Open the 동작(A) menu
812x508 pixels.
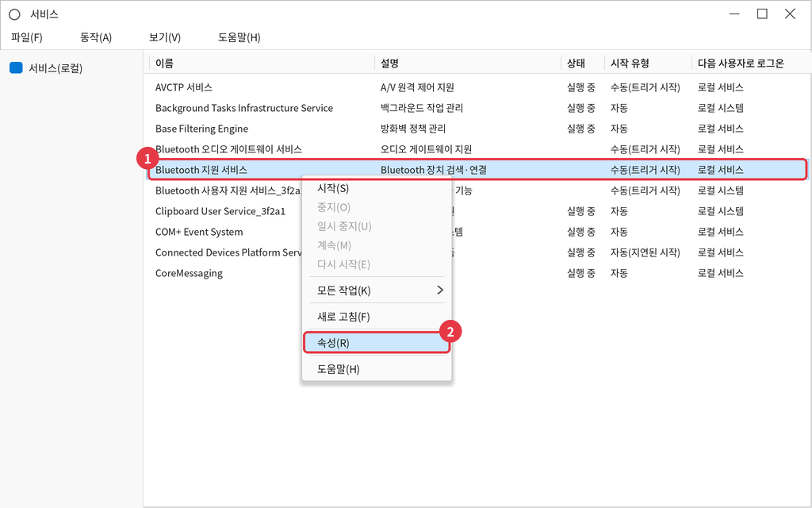pyautogui.click(x=96, y=37)
